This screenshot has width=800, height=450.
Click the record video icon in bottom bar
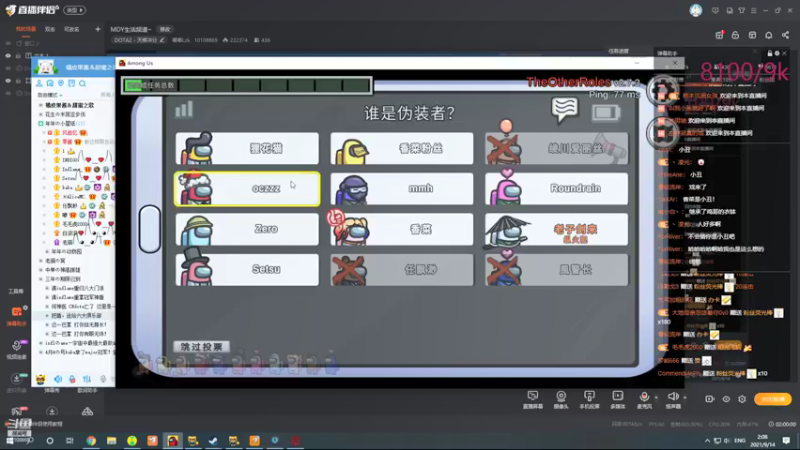click(x=710, y=399)
